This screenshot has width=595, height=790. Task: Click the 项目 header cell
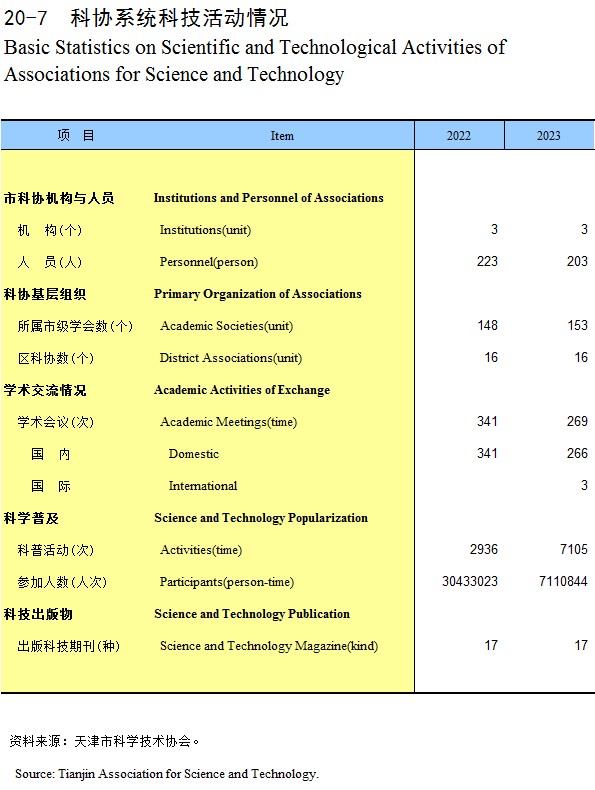coord(76,135)
